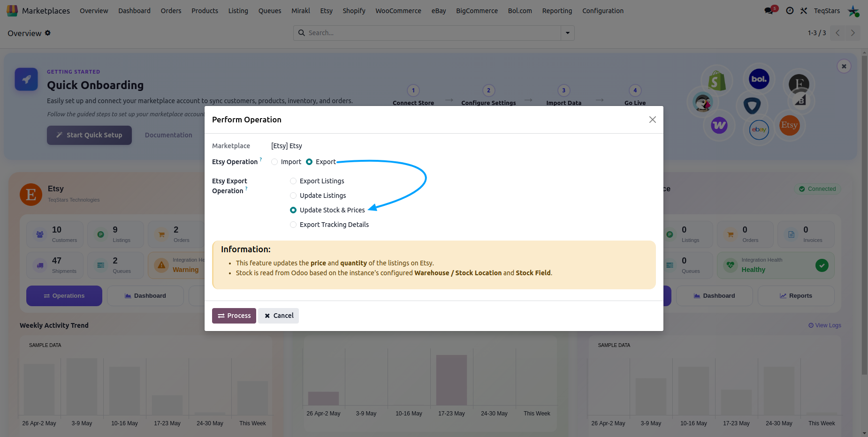Click the rocket icon in Quick Onboarding
868x437 pixels.
pyautogui.click(x=26, y=79)
